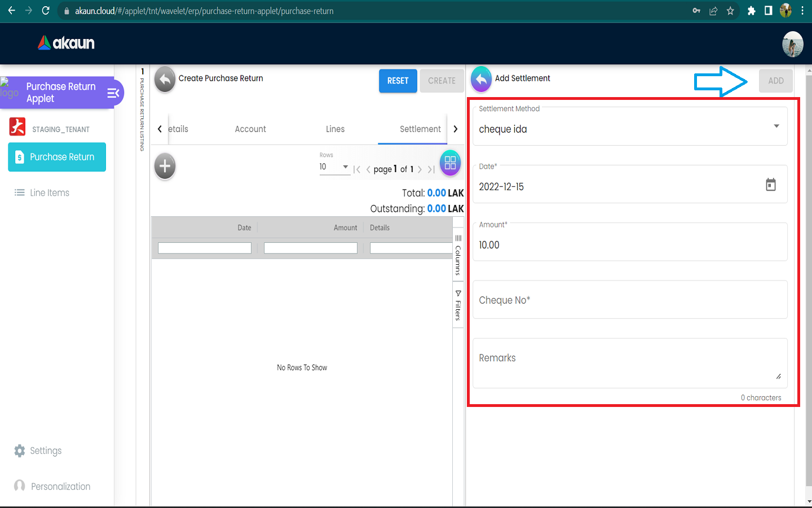Open Settings in the sidebar
The height and width of the screenshot is (508, 812).
(38, 451)
